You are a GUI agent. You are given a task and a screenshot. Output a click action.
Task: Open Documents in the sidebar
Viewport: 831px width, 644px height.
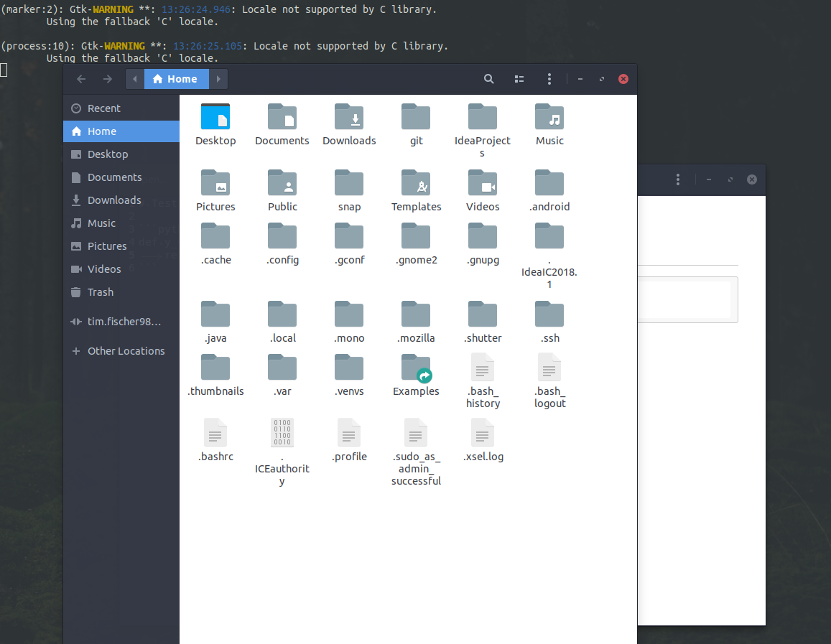[121, 177]
